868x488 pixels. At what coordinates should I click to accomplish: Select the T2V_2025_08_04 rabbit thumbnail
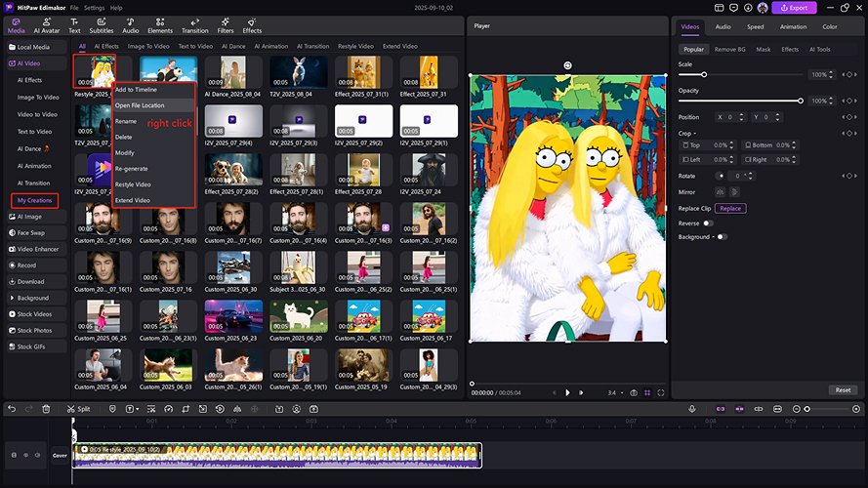[x=299, y=72]
